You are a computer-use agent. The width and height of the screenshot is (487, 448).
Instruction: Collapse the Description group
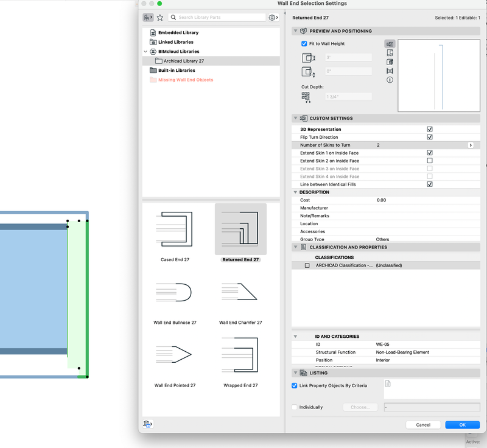(295, 192)
